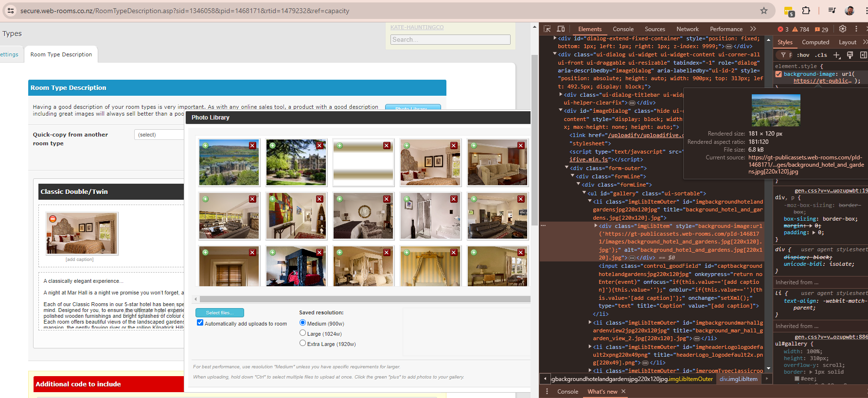Expand the dialog-extend-fixed-container div node
The width and height of the screenshot is (868, 398).
(555, 38)
